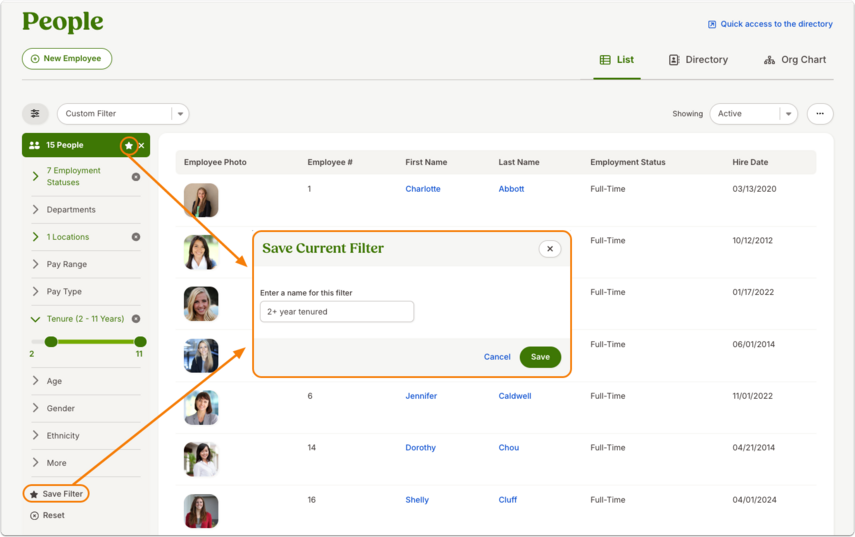This screenshot has width=855, height=537.
Task: Collapse the Tenure filter section
Action: pos(35,319)
